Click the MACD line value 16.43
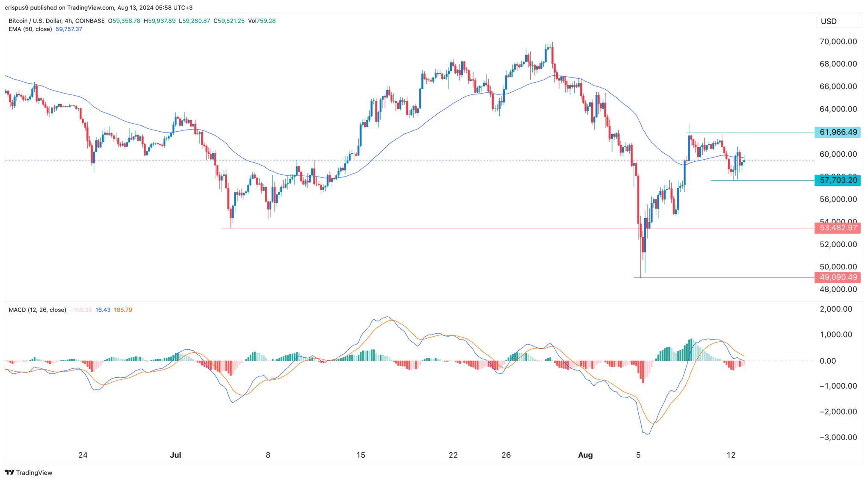This screenshot has height=481, width=868. tap(103, 310)
